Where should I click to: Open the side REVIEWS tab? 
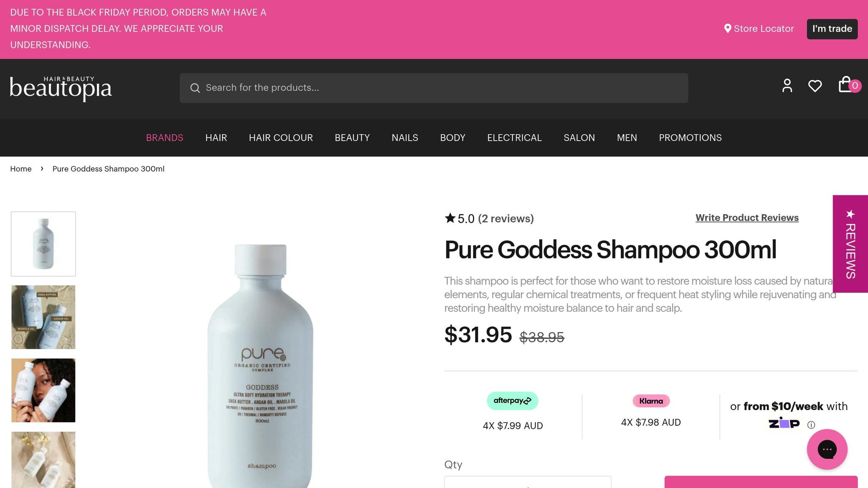[850, 244]
